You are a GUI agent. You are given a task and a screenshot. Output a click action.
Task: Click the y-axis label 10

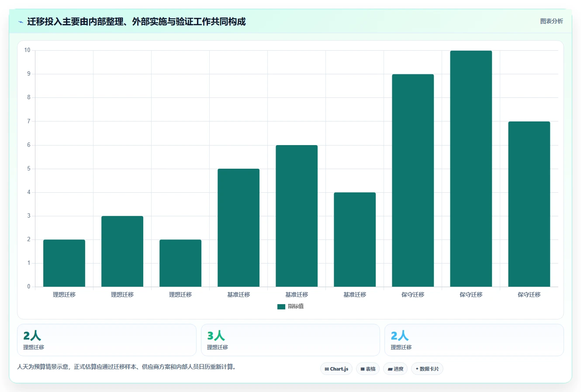coord(28,50)
